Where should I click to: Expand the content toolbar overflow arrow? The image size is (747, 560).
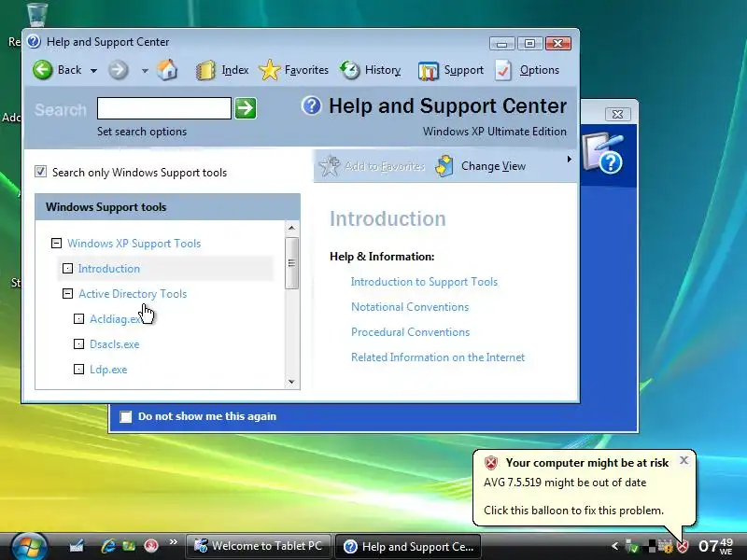(569, 159)
